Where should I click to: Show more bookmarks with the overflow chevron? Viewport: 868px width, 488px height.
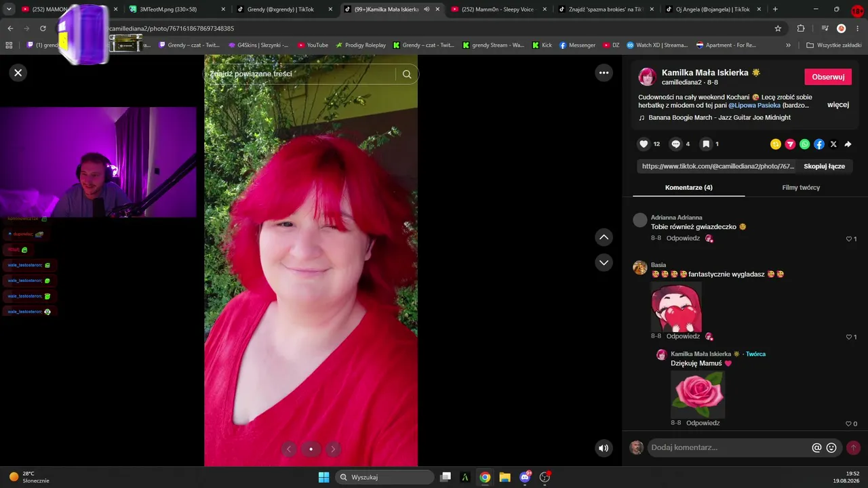click(788, 45)
